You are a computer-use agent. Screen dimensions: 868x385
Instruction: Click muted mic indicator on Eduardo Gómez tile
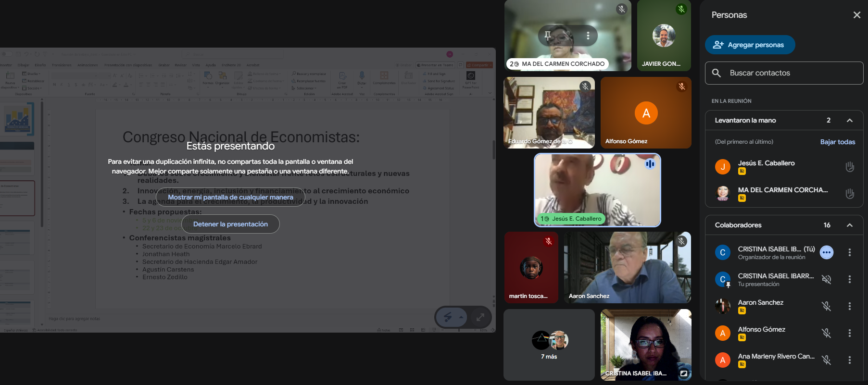(585, 86)
